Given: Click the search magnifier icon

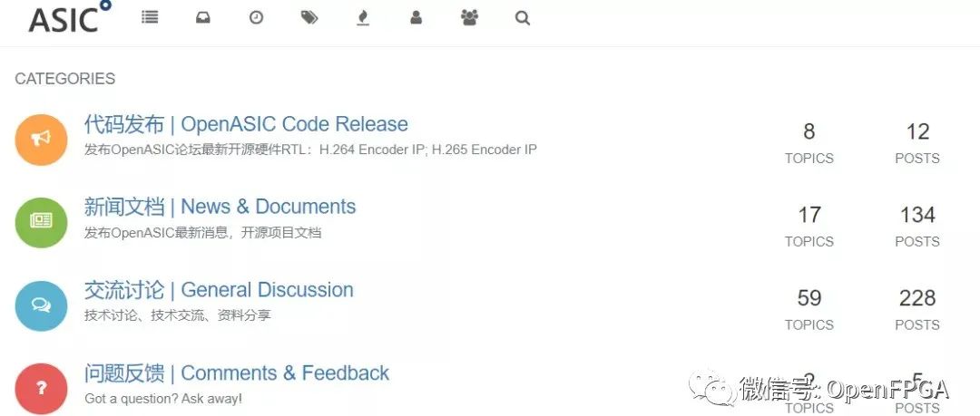Looking at the screenshot, I should point(523,18).
